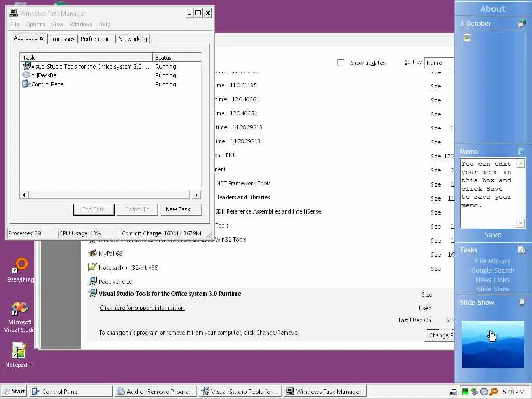Open the Everything desktop shortcut
Viewport: 532px width, 399px height.
click(20, 270)
